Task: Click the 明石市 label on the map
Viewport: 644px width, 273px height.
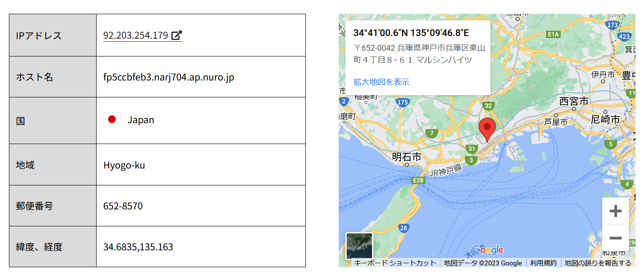Action: coord(407,157)
